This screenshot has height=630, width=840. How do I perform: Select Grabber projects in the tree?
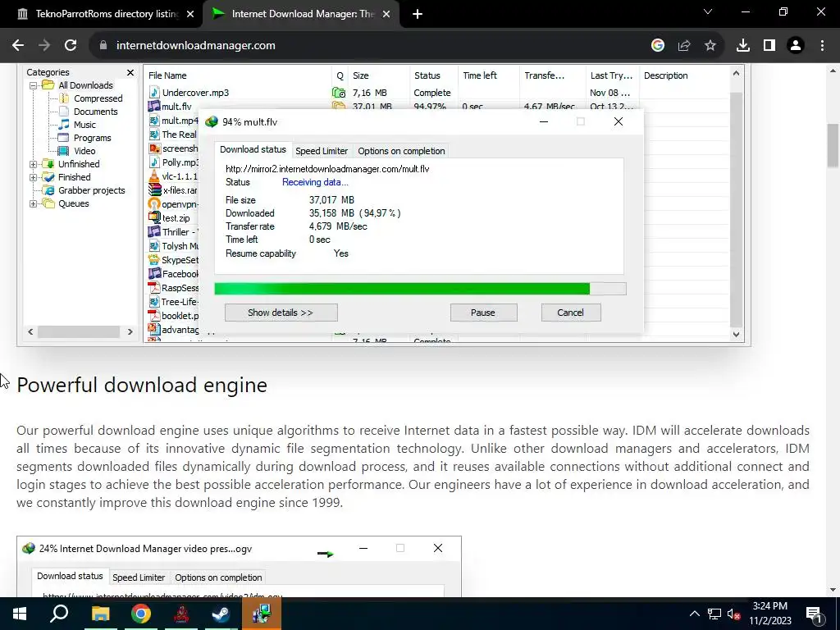click(84, 190)
